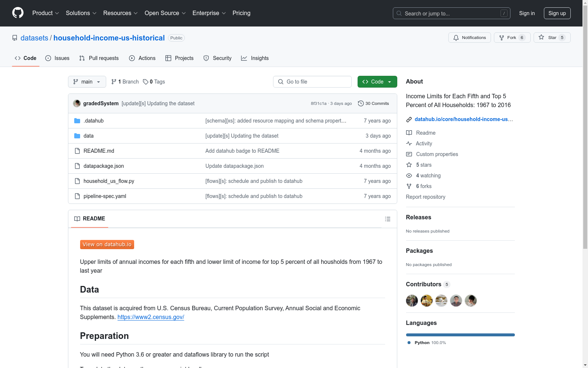
Task: Click the branch icon beside 1 Branch
Action: (114, 82)
